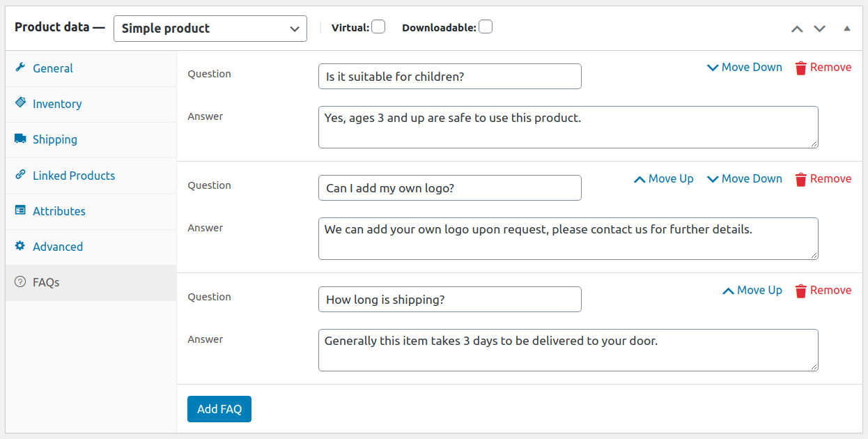
Task: Click the Advanced gear icon
Action: tap(20, 246)
